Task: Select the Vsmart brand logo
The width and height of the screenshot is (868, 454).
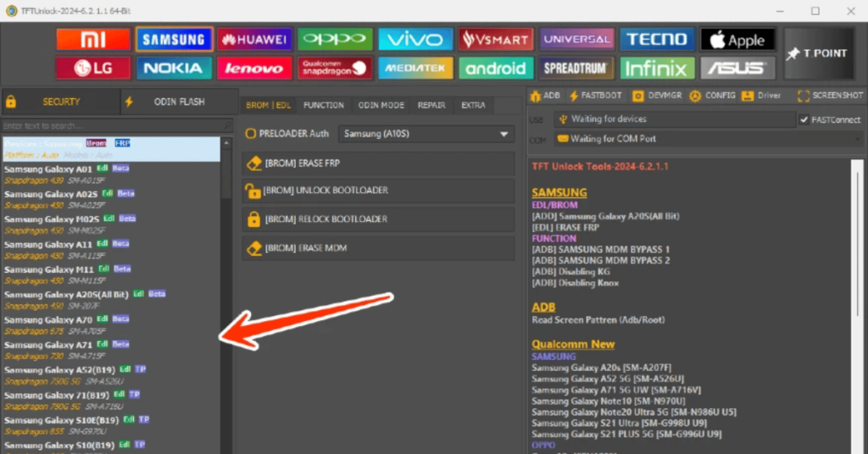Action: coord(495,39)
